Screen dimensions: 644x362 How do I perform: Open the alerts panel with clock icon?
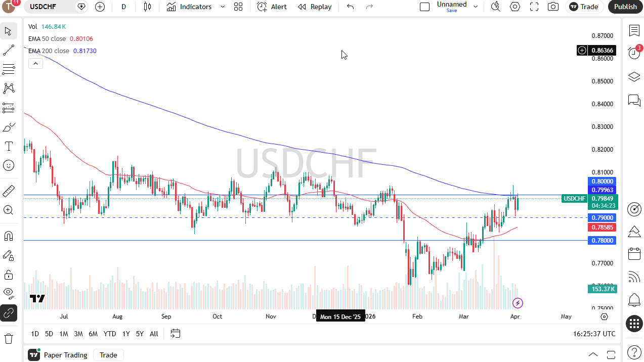click(x=634, y=53)
